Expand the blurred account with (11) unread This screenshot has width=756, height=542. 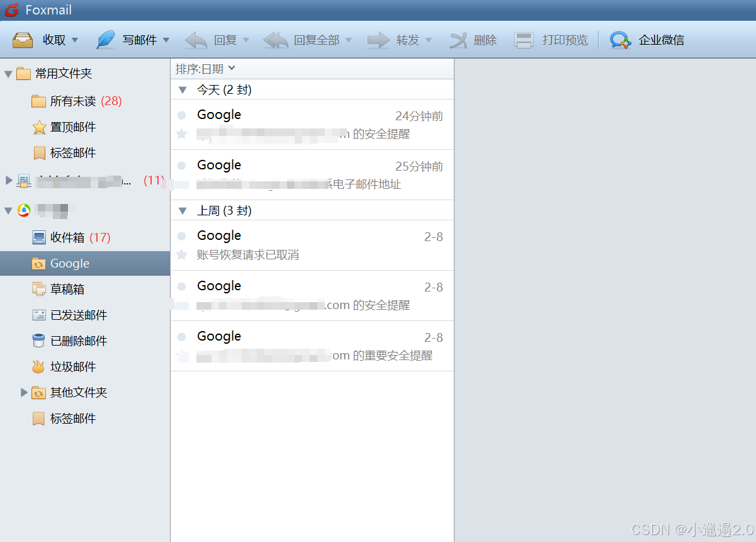click(9, 181)
